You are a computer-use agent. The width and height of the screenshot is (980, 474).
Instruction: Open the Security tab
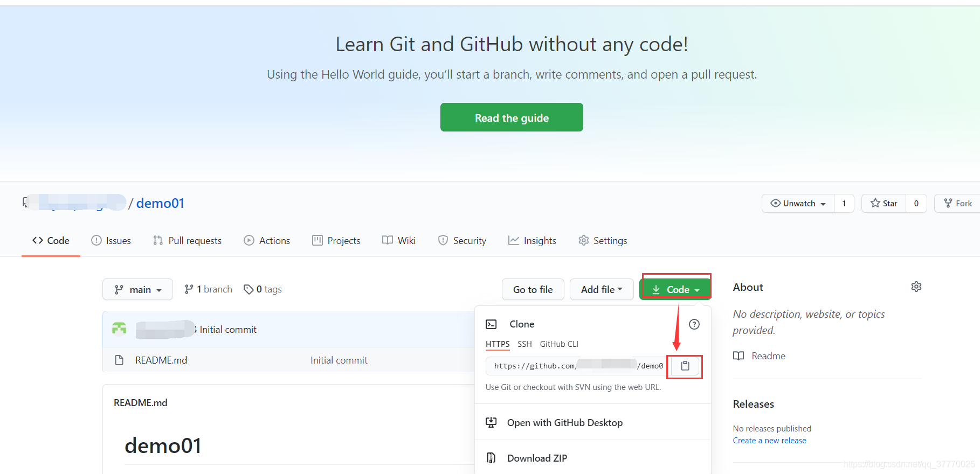pyautogui.click(x=462, y=240)
